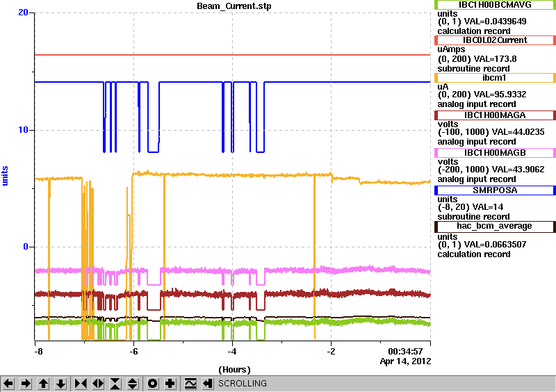Click the y-axis tick label 10
This screenshot has width=556, height=392.
[x=23, y=130]
